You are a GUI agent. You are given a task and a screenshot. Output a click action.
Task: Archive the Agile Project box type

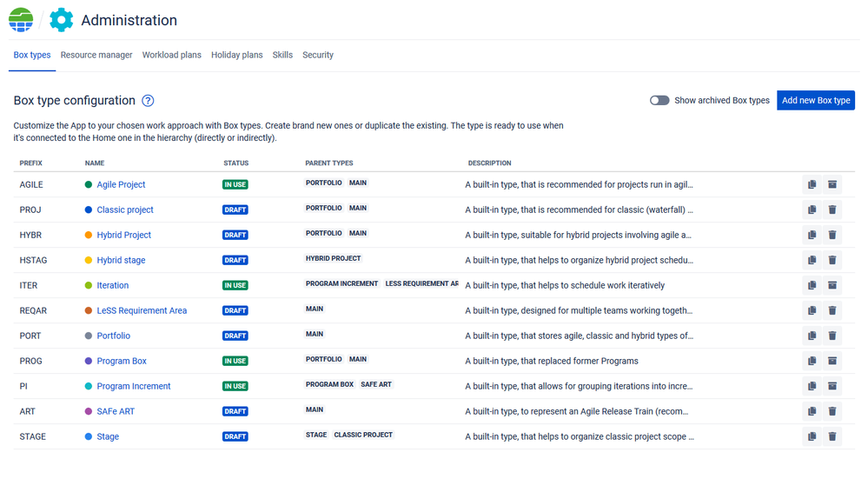[x=832, y=184]
